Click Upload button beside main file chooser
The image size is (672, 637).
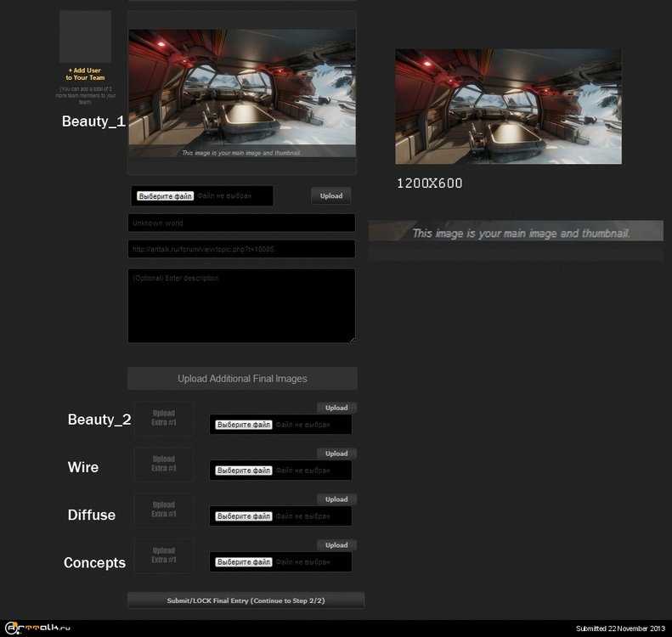[330, 196]
